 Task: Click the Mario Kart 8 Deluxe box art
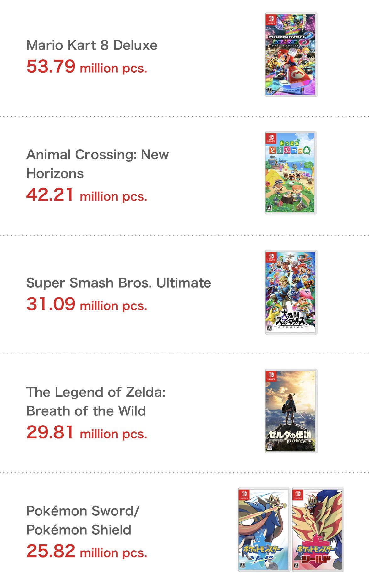coord(291,55)
